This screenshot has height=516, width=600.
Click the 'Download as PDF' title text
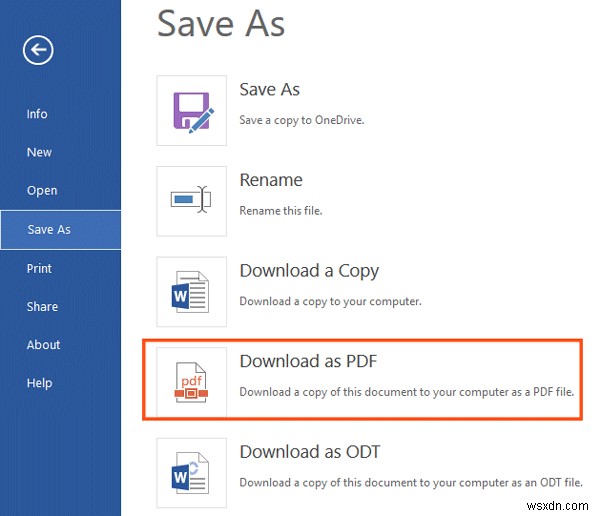tap(310, 362)
